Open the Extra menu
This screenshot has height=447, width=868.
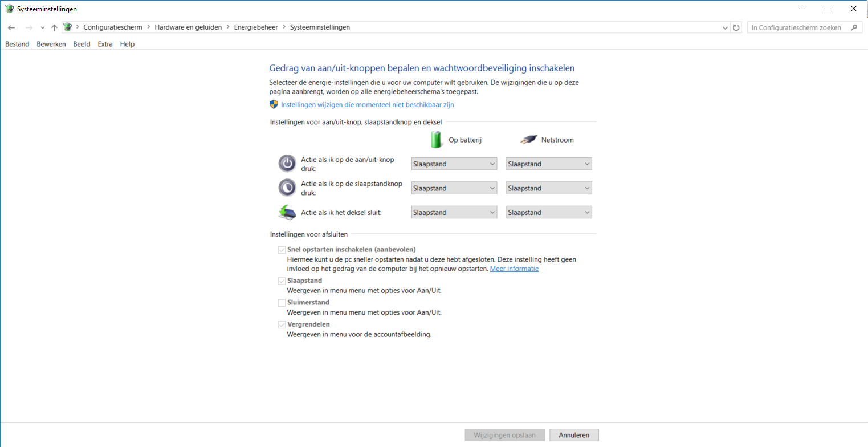pos(105,44)
